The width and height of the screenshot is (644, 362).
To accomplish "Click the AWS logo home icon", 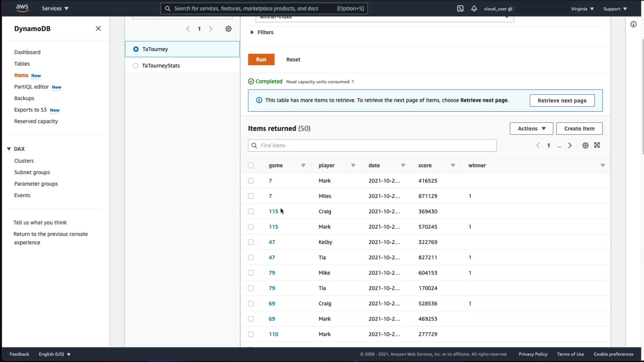I will click(x=22, y=8).
